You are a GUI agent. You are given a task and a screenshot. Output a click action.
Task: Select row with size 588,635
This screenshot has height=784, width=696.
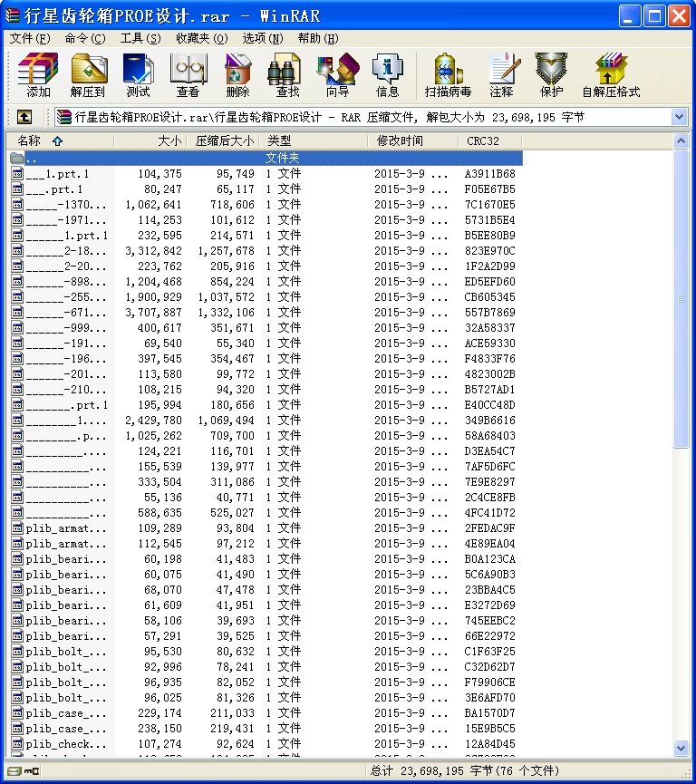[x=266, y=513]
